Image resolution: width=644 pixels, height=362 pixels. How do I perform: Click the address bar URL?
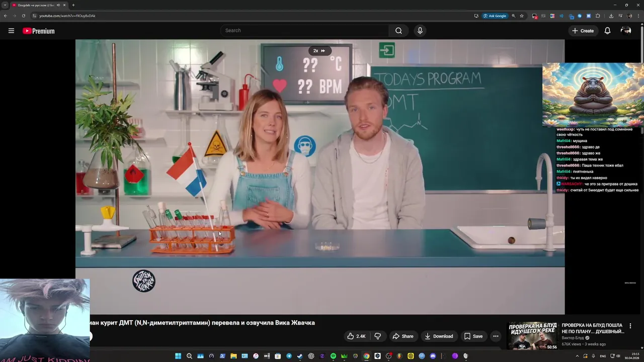pyautogui.click(x=67, y=16)
